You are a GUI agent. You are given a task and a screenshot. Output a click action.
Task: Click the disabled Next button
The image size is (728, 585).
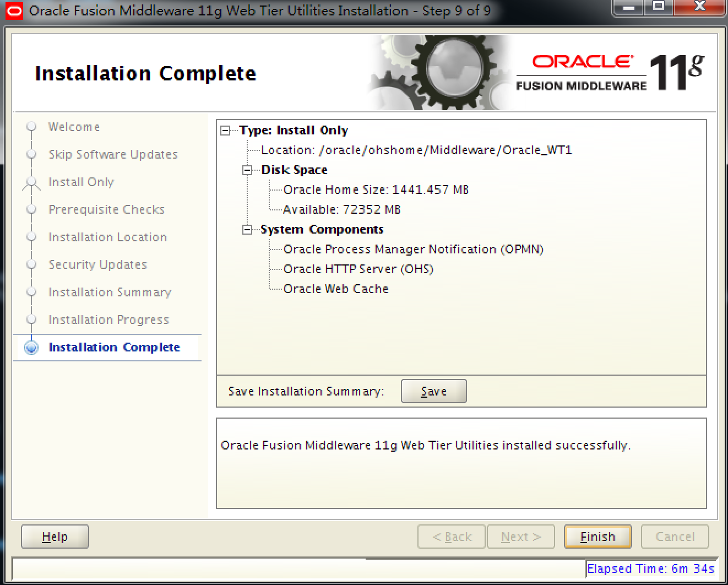coord(521,537)
